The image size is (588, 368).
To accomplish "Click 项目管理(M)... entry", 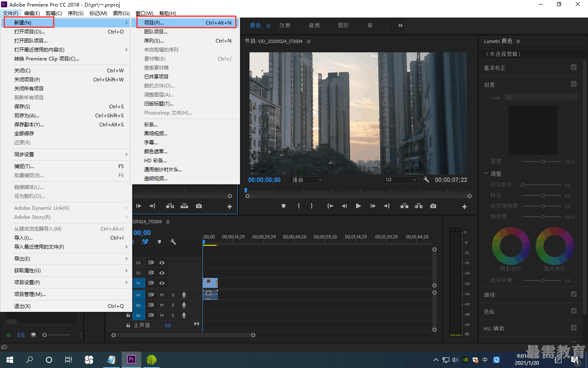I will (66, 294).
